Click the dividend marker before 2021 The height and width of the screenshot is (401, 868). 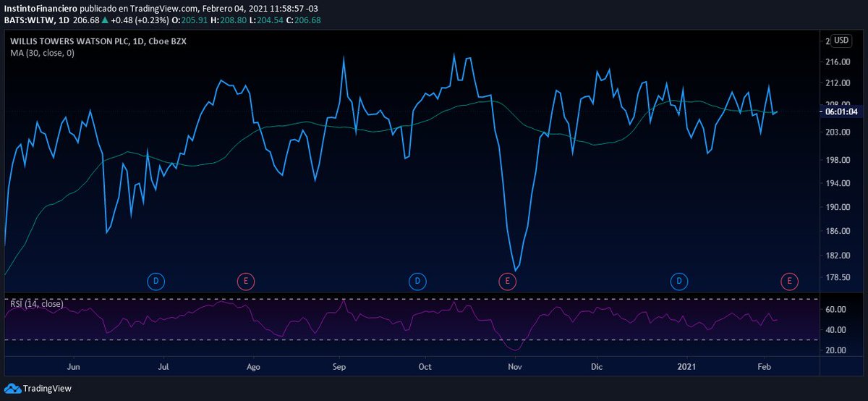pyautogui.click(x=679, y=280)
